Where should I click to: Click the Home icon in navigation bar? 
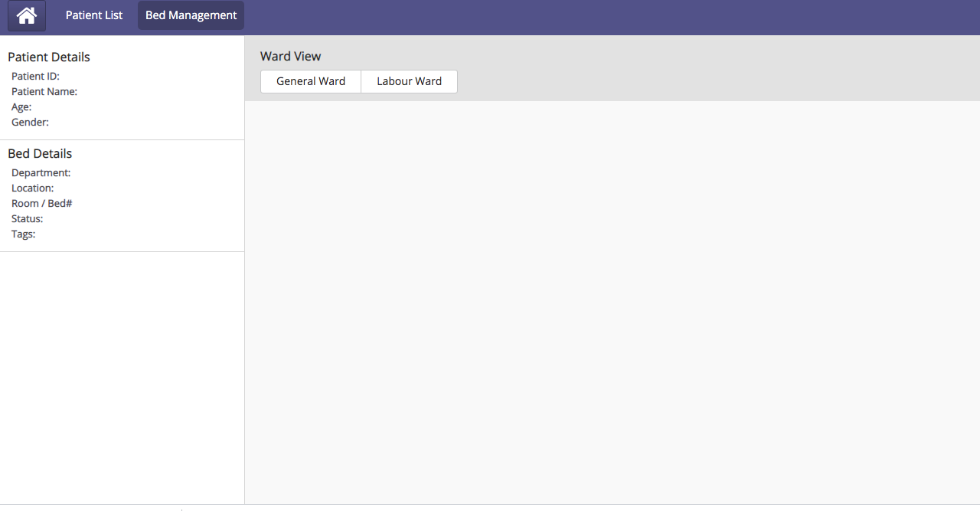pyautogui.click(x=27, y=15)
